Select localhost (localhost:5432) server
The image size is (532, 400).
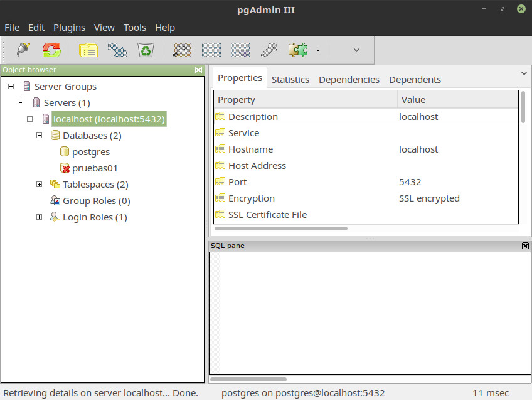click(x=109, y=119)
